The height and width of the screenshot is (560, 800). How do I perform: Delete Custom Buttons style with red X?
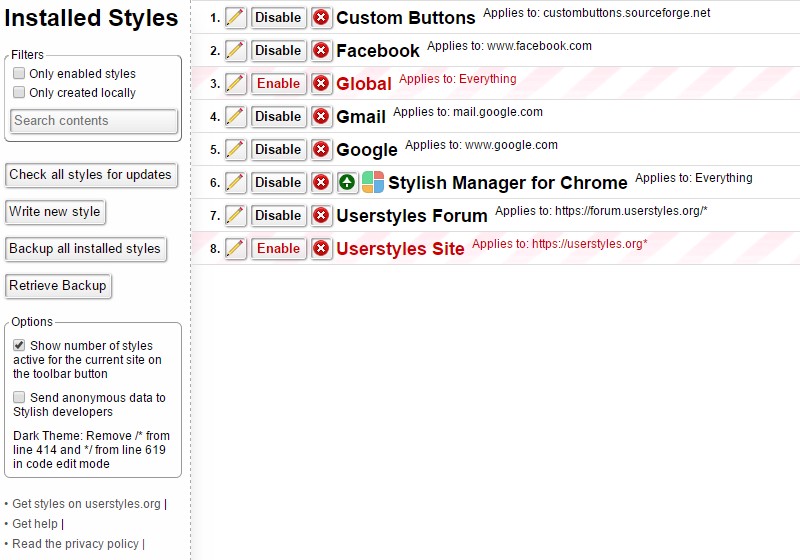click(321, 18)
